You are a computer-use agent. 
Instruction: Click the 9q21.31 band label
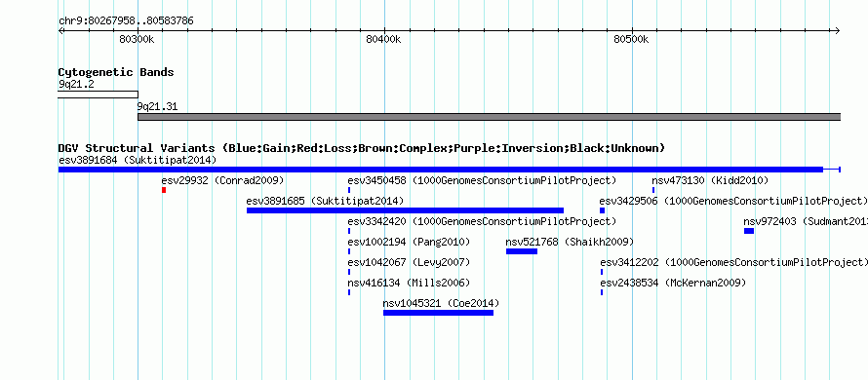pyautogui.click(x=157, y=107)
